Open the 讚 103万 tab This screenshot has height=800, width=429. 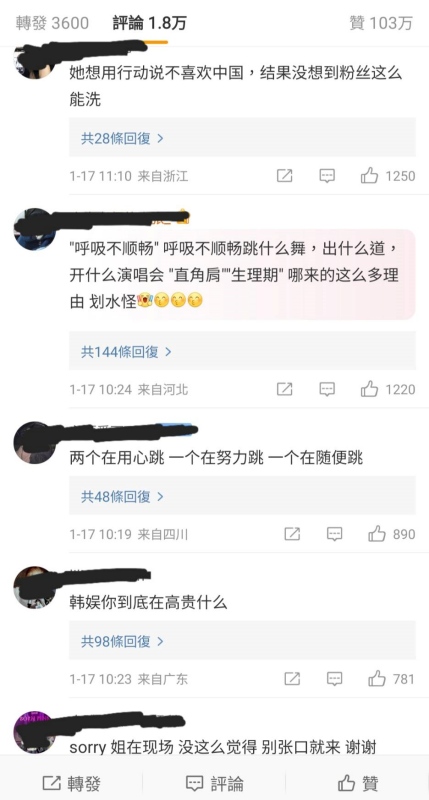(381, 23)
